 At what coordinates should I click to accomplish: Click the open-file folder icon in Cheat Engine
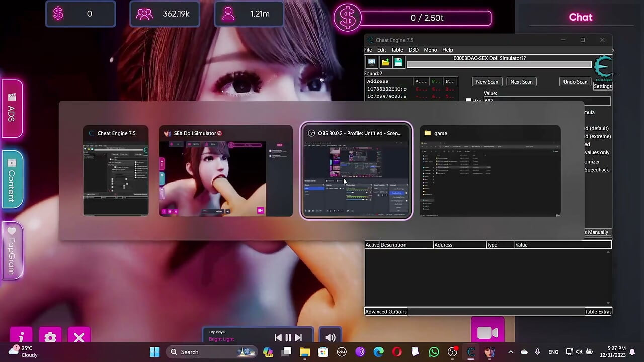pos(385,62)
